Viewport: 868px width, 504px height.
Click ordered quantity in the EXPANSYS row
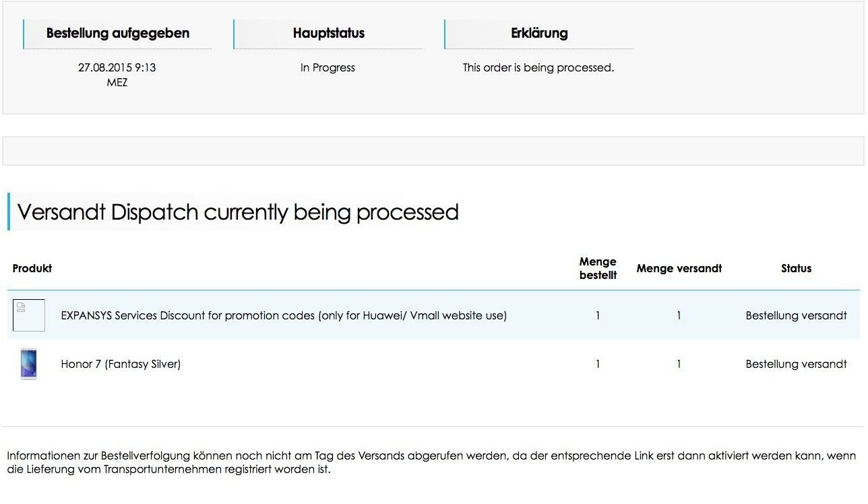tap(598, 315)
